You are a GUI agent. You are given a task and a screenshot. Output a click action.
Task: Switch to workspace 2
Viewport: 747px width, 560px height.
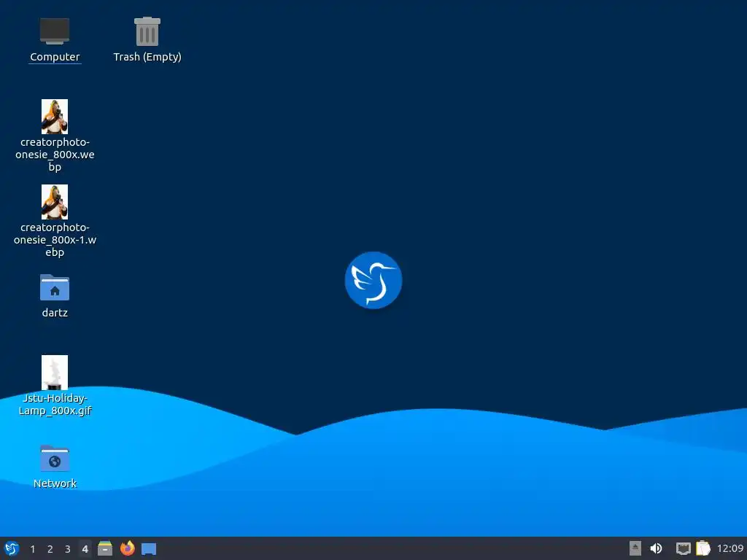click(x=50, y=549)
